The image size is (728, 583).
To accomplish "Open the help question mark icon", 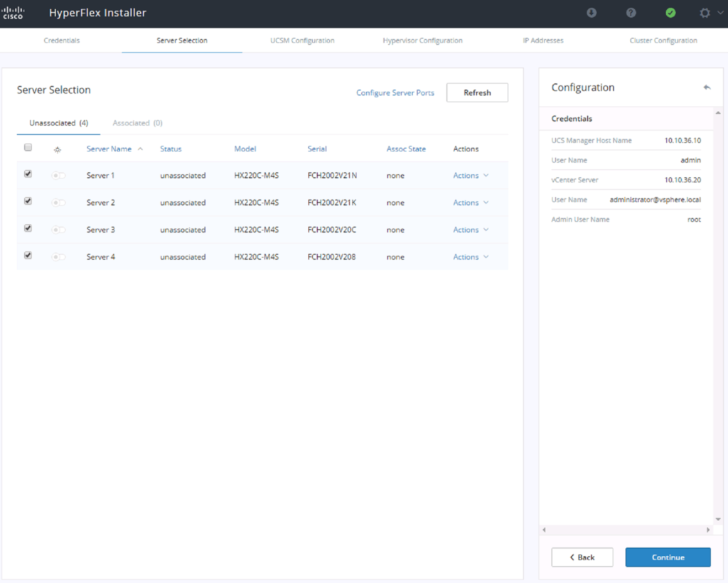I will 631,13.
